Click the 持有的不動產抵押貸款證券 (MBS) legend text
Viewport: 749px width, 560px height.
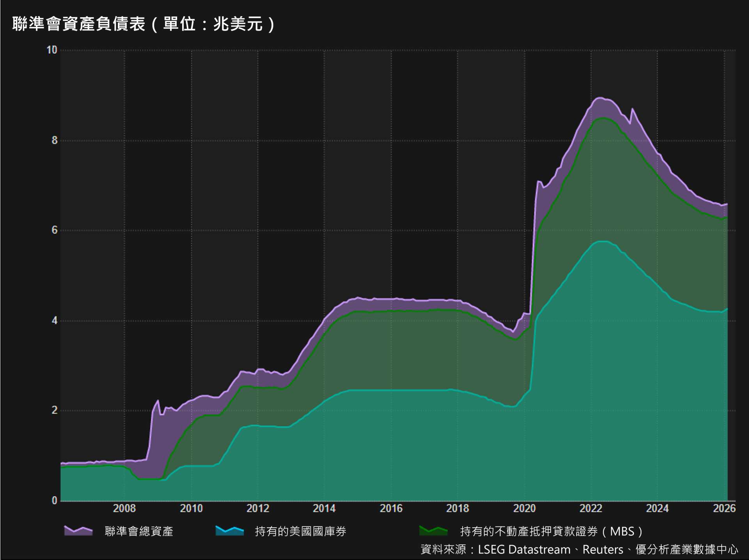pos(551,531)
